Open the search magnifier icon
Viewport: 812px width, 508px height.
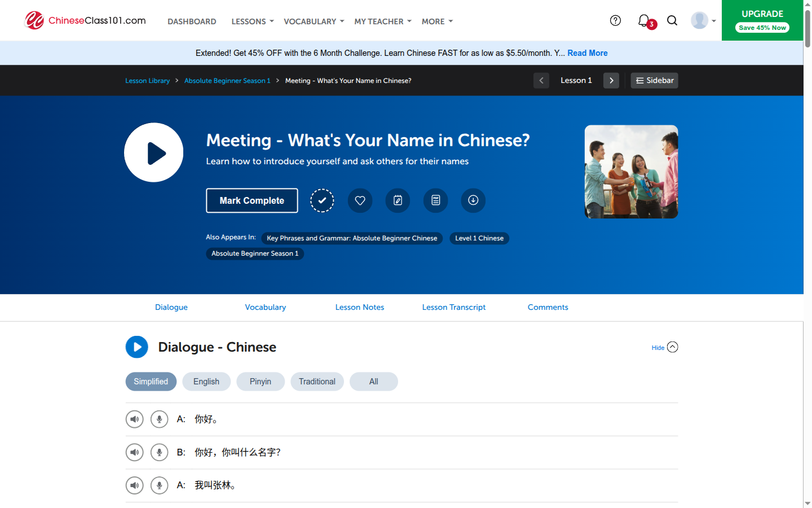point(672,20)
